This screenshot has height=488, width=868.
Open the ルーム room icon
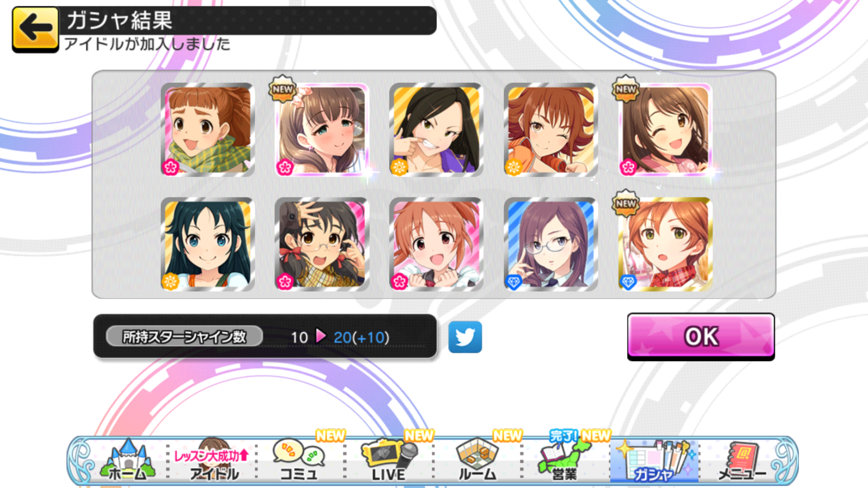click(477, 460)
